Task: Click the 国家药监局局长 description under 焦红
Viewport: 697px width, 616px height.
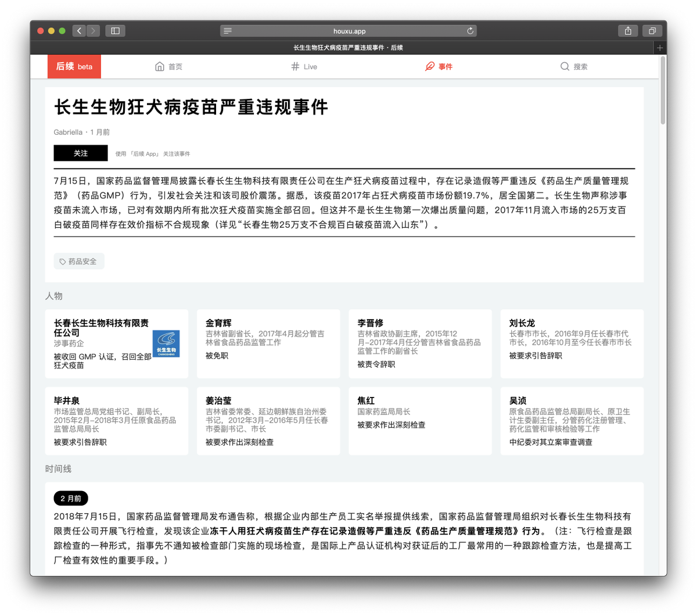Action: [x=384, y=411]
